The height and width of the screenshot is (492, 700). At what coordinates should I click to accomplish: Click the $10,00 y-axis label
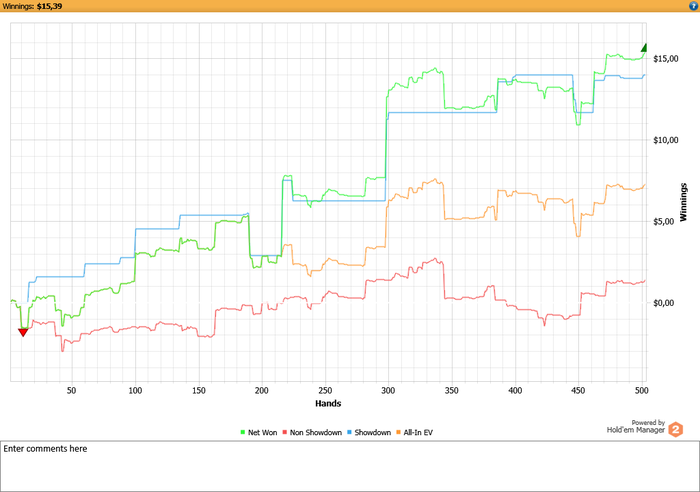pos(666,140)
